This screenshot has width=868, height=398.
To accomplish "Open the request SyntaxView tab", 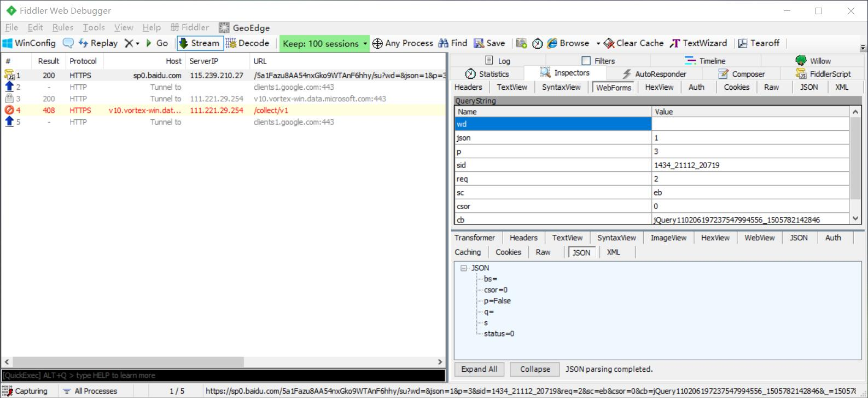I will click(x=561, y=87).
